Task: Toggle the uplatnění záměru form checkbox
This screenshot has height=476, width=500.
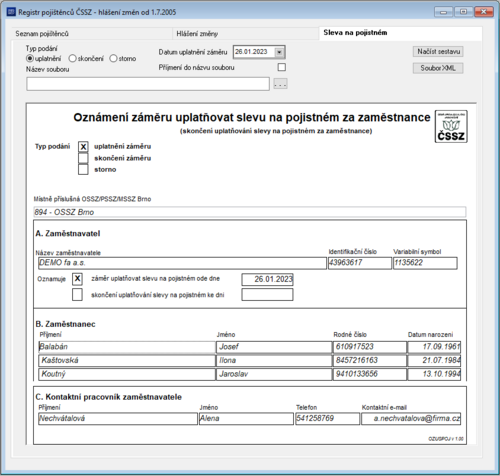Action: 83,147
